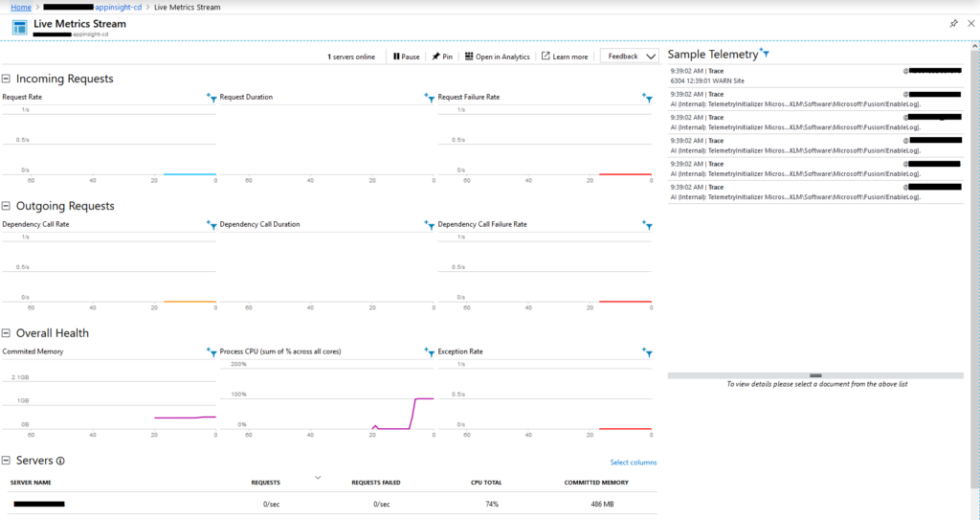Open appinsight-cd breadcrumb link
980x520 pixels.
tap(93, 7)
